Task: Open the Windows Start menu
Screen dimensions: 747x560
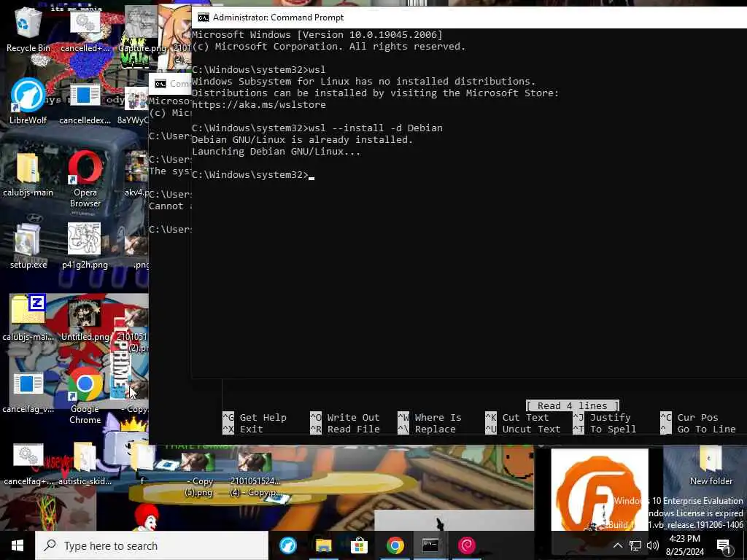Action: click(x=18, y=545)
